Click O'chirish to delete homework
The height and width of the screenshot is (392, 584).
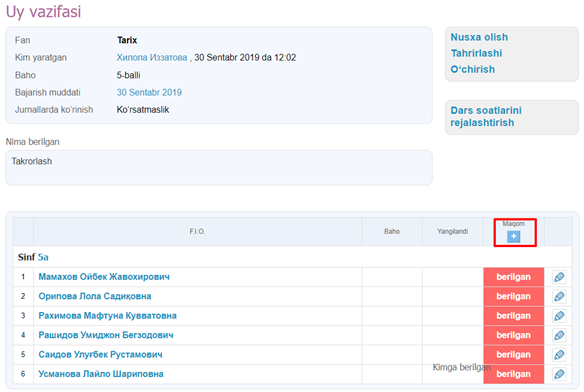tap(473, 69)
